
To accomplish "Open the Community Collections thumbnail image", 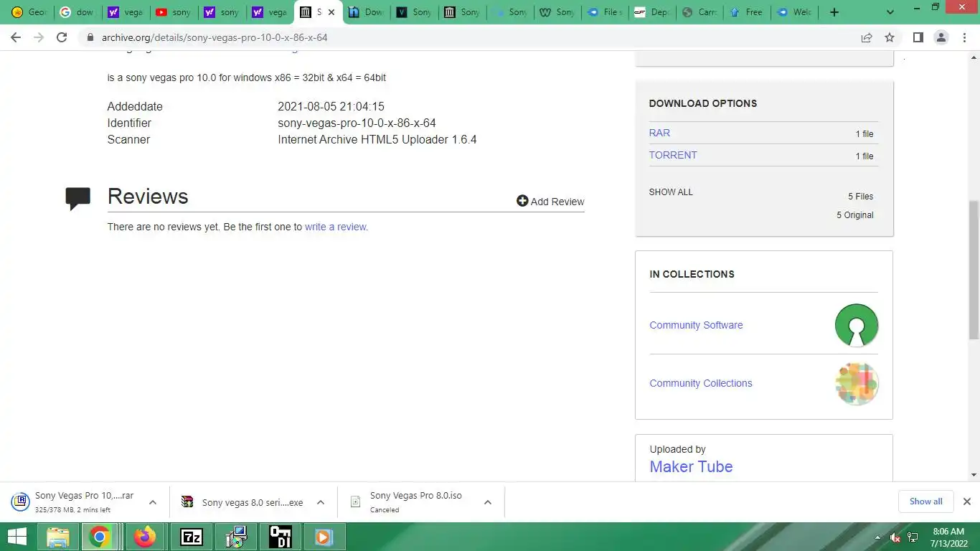I will click(857, 383).
